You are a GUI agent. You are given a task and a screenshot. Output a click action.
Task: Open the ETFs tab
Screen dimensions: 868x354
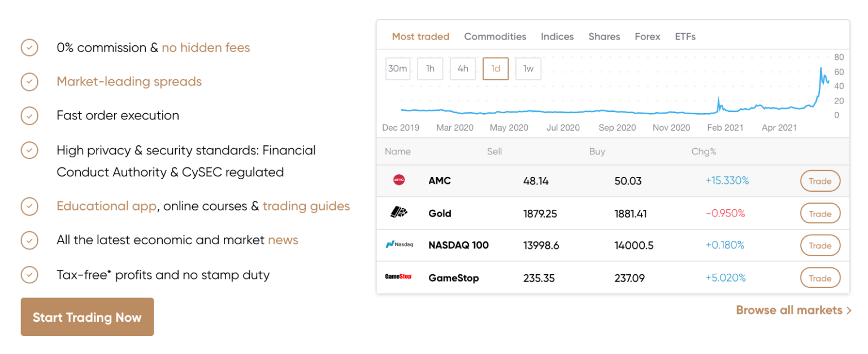pos(685,37)
